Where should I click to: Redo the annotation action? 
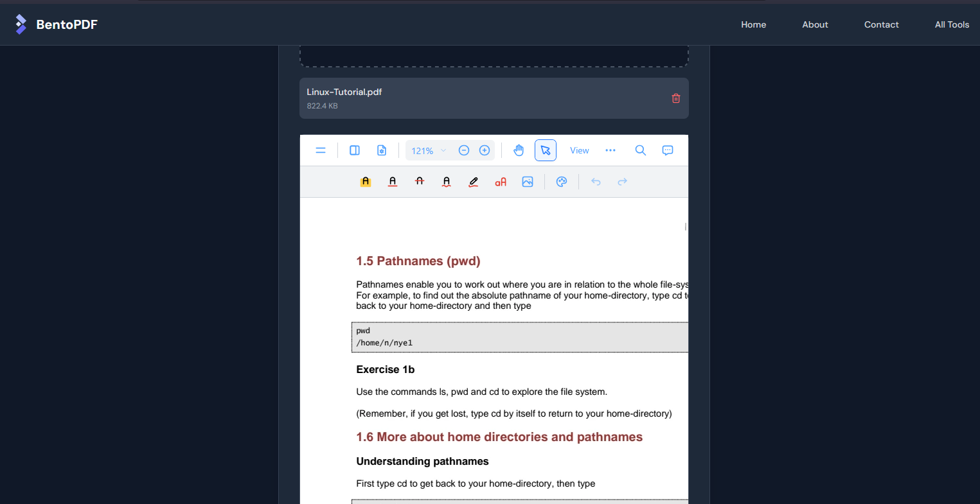coord(622,182)
